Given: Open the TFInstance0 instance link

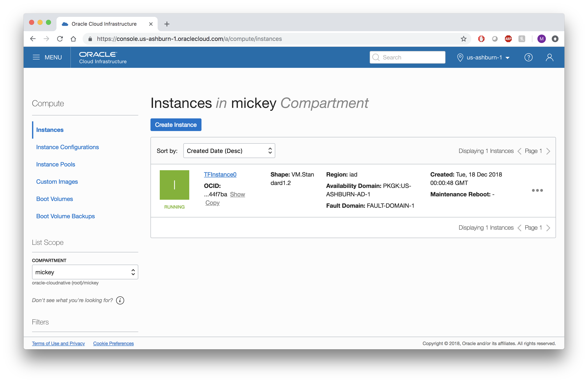Looking at the screenshot, I should 220,175.
